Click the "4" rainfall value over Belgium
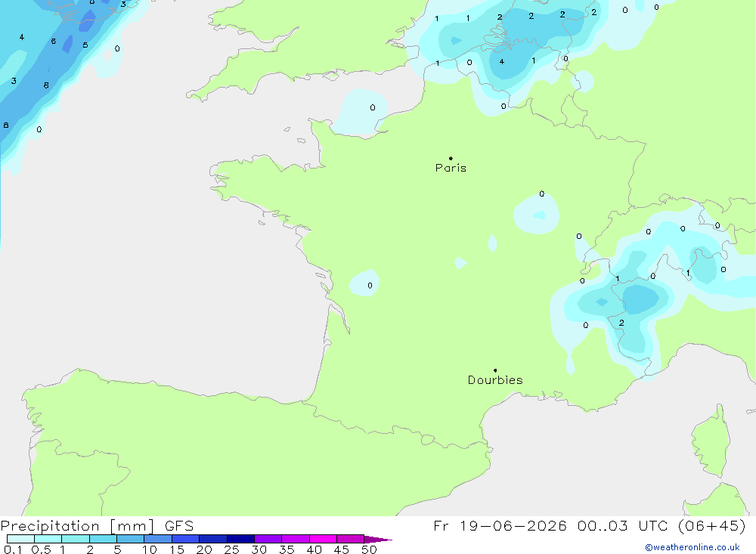The height and width of the screenshot is (554, 756). point(502,62)
